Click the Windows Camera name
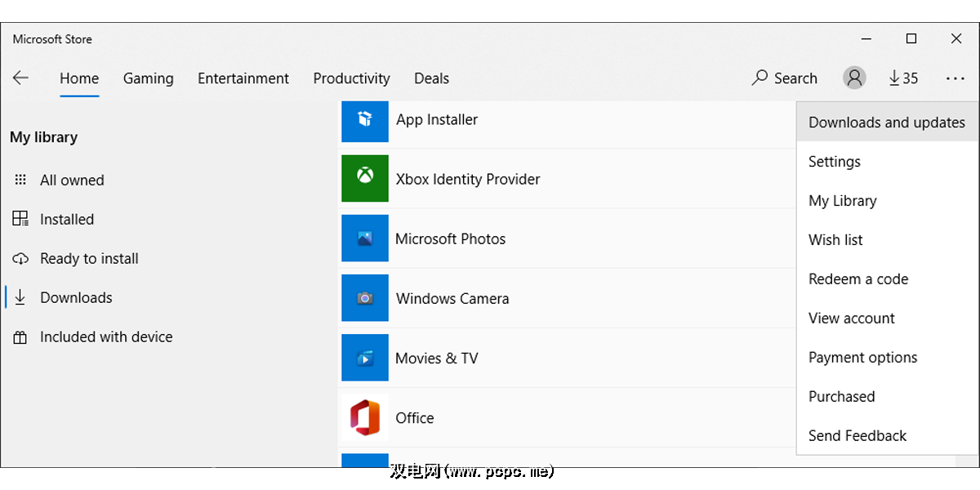The image size is (980, 490). [x=452, y=298]
